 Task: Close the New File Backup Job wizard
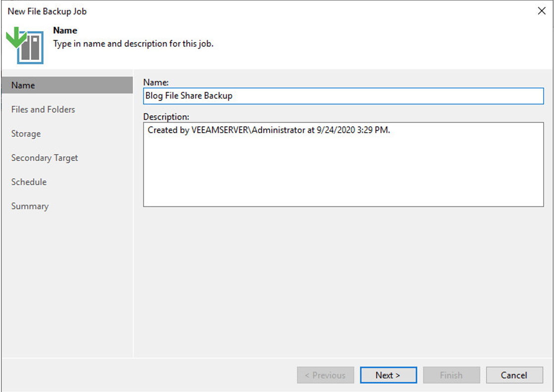click(541, 11)
